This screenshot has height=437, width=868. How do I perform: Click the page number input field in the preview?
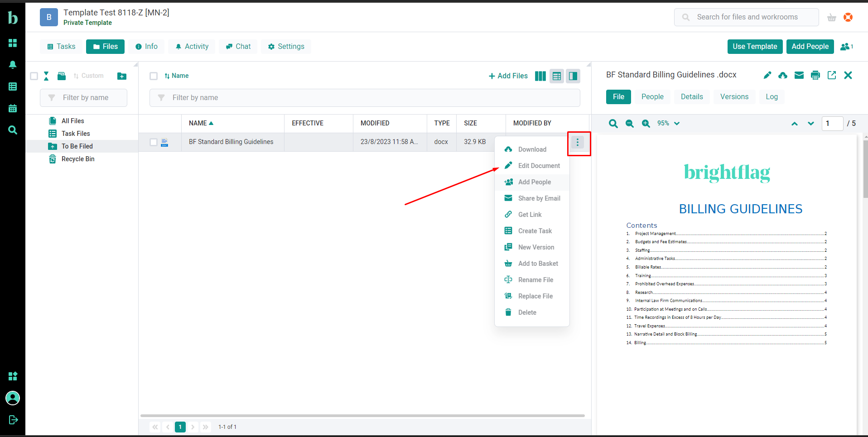click(x=832, y=123)
